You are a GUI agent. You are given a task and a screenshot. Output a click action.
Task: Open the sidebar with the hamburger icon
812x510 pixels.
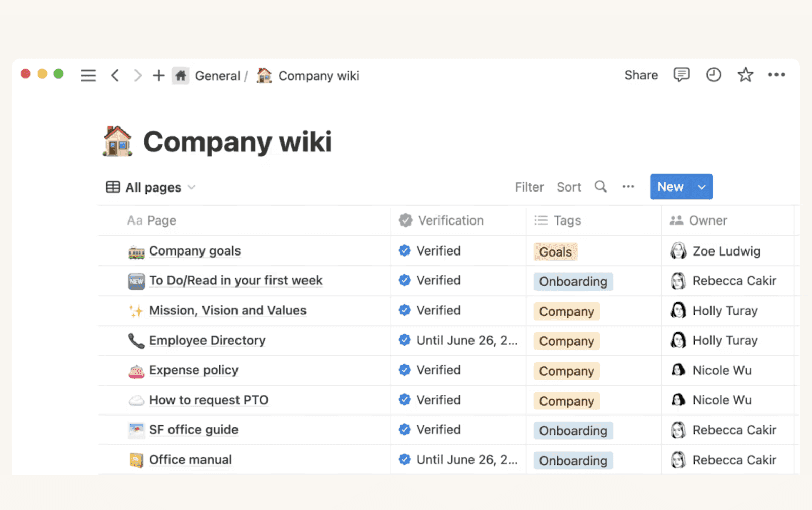(x=88, y=75)
